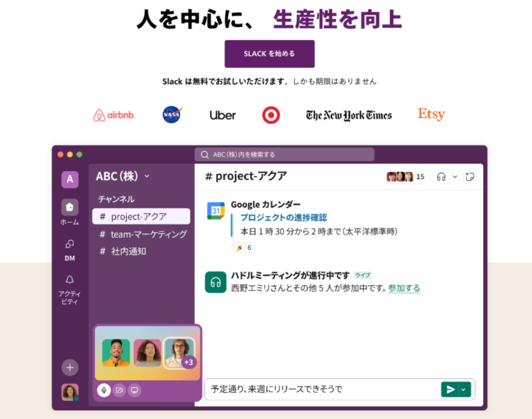Open the DM icon in sidebar
The height and width of the screenshot is (419, 532).
point(70,244)
